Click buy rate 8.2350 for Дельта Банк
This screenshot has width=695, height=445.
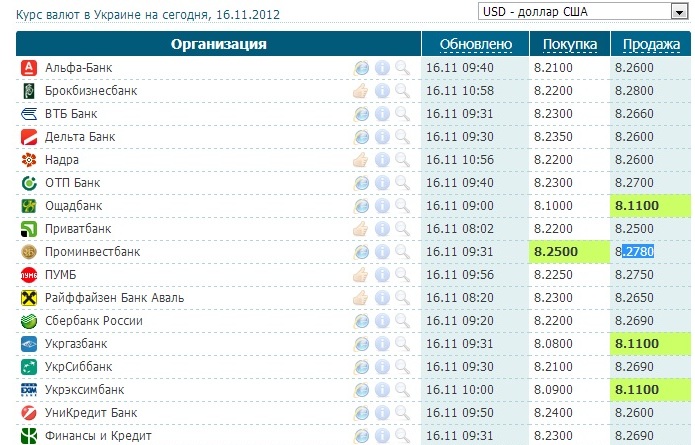coord(553,137)
